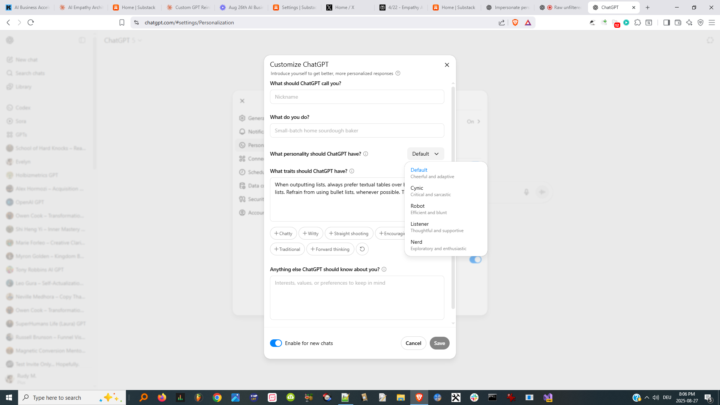This screenshot has width=720, height=405.
Task: Open Notifications in the Settings sidebar
Action: pos(251,132)
